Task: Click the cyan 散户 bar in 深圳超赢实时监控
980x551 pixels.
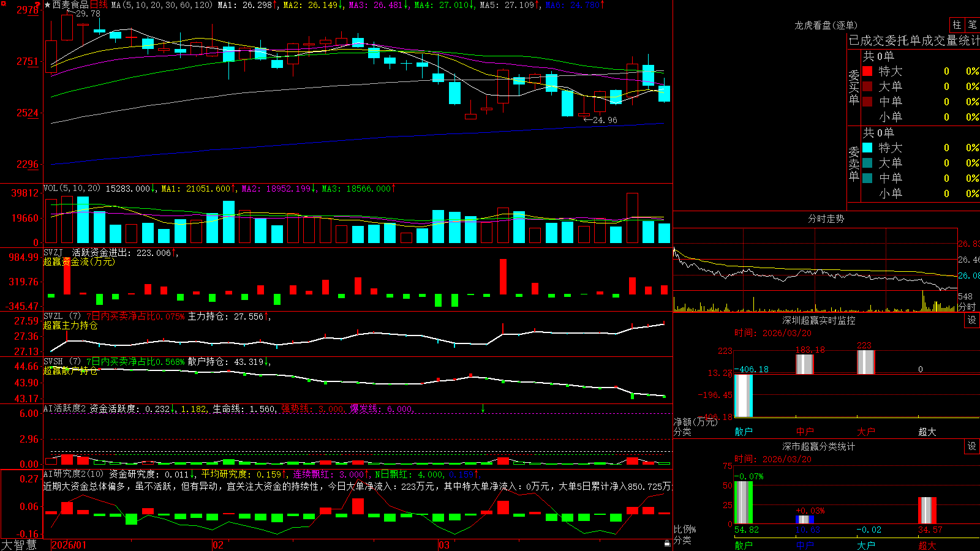Action: 744,395
